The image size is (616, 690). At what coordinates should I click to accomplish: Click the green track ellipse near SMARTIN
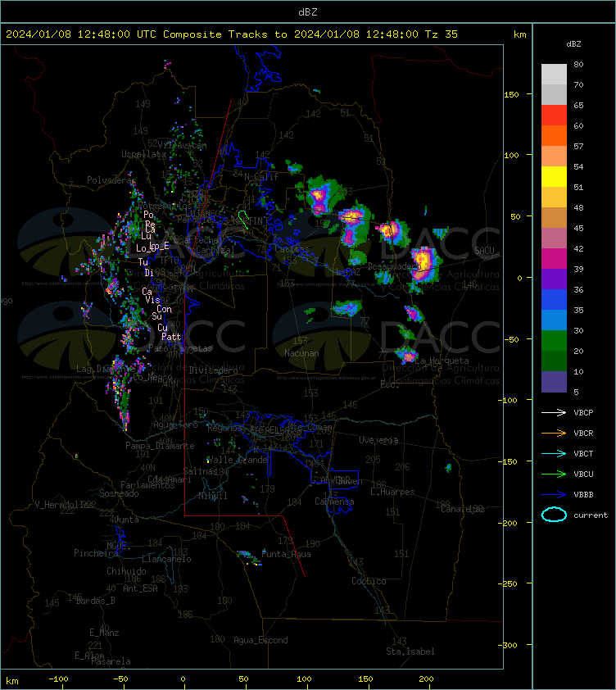pos(243,219)
